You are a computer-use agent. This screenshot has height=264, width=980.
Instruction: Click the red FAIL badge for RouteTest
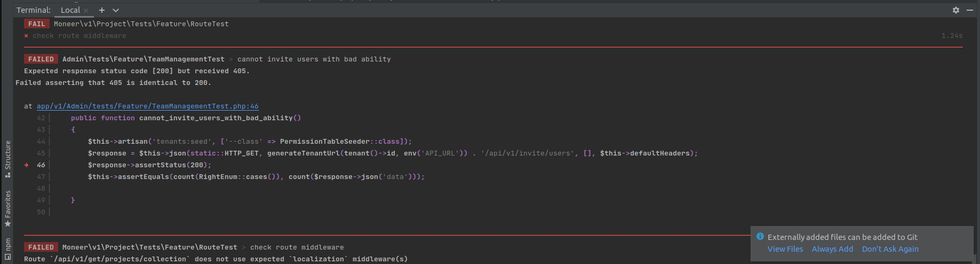coord(37,24)
